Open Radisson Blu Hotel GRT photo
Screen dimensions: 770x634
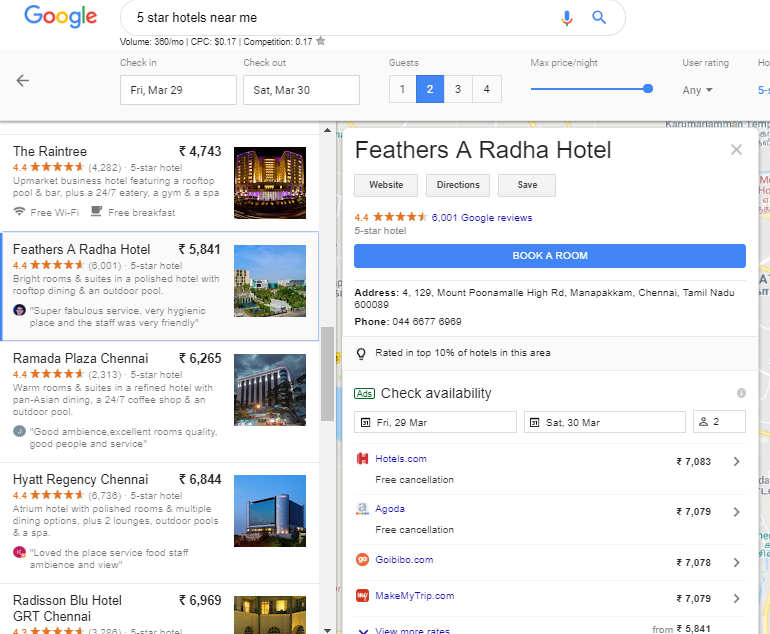coord(270,615)
